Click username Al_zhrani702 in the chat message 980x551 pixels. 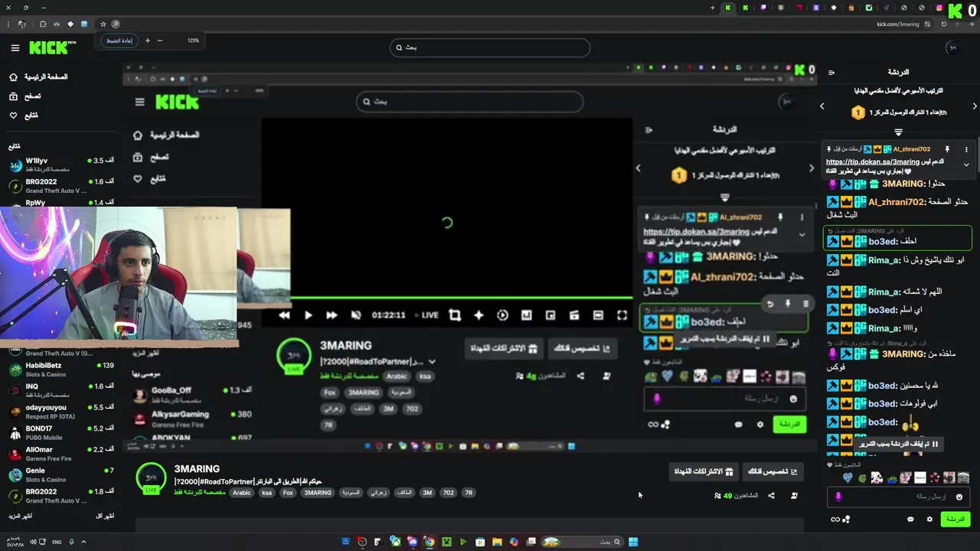click(x=897, y=202)
